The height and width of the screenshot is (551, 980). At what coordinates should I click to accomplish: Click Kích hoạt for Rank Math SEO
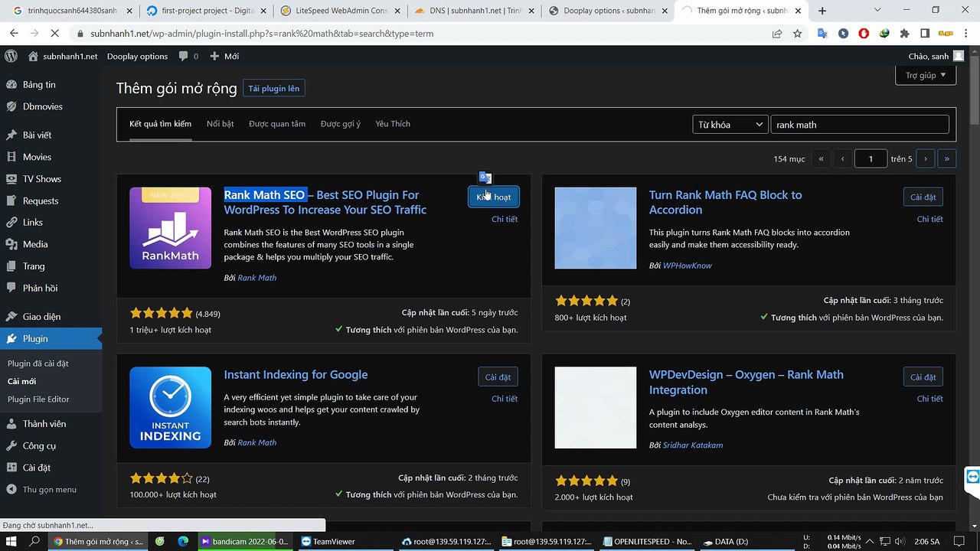coord(494,197)
